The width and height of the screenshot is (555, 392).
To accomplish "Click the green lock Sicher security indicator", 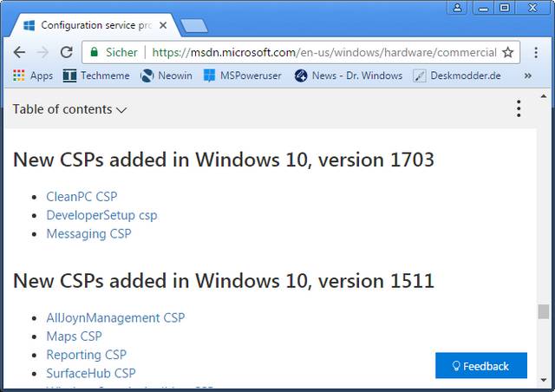I will tap(114, 52).
